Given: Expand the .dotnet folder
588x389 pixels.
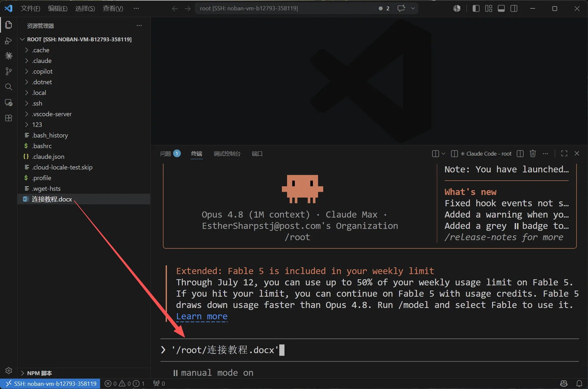Looking at the screenshot, I should click(84, 82).
